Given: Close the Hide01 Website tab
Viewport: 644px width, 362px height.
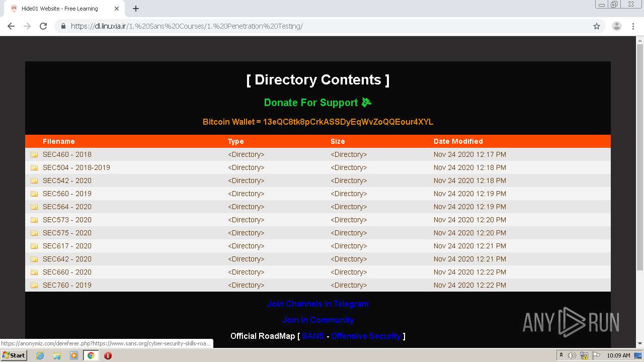Looking at the screenshot, I should (x=117, y=9).
